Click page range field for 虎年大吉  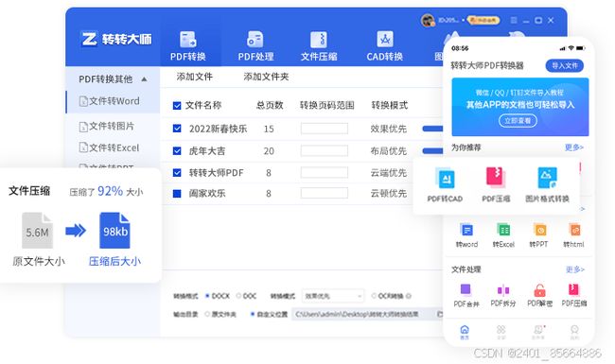pos(325,151)
